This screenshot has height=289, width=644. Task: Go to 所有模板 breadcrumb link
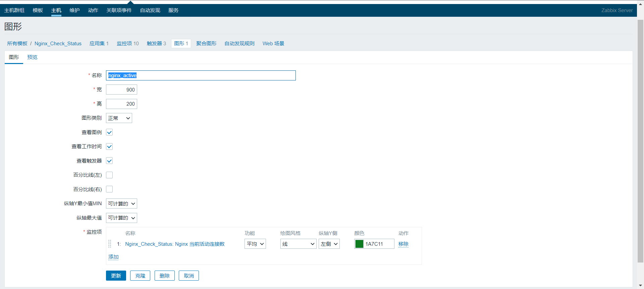click(x=17, y=44)
